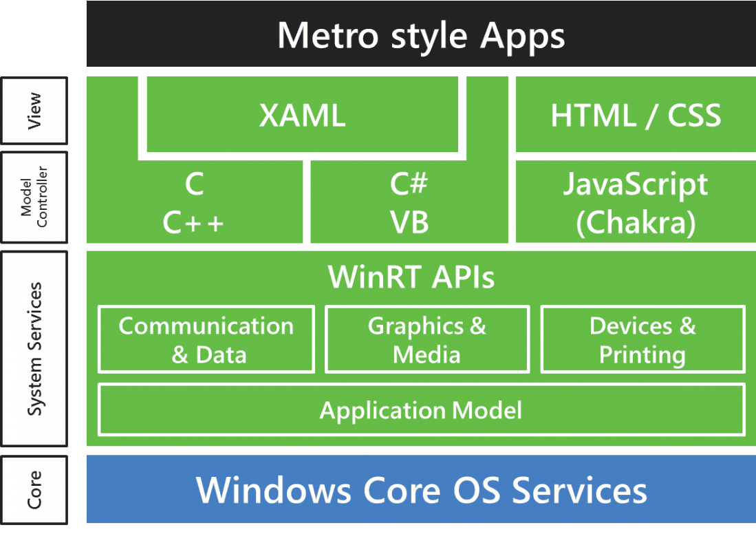Select the Communication & Data box
This screenshot has height=534, width=756.
click(x=206, y=339)
